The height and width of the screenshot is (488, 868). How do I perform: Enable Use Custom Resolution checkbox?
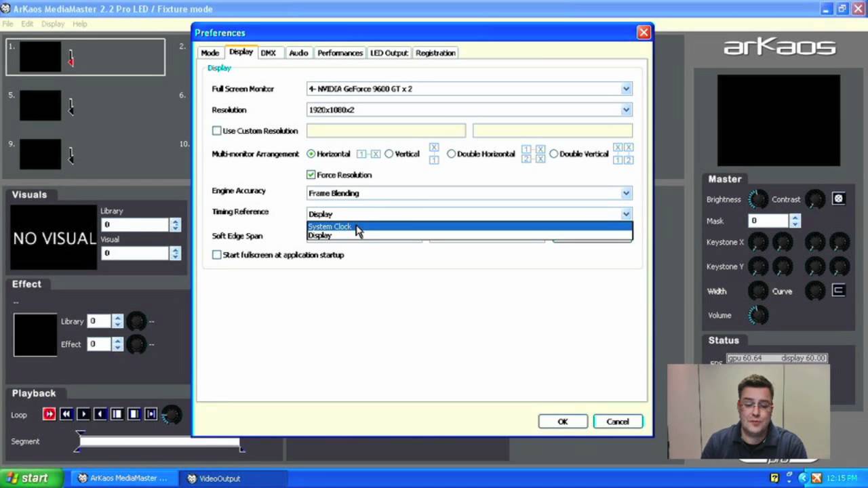216,131
